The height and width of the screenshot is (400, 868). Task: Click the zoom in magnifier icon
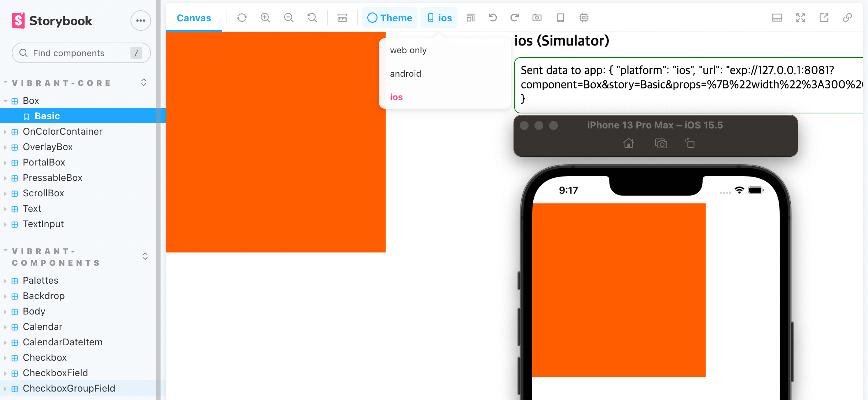coord(265,18)
